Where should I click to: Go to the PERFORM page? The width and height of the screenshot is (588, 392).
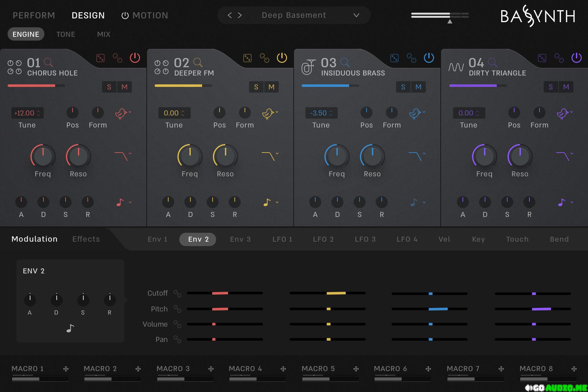pos(34,15)
